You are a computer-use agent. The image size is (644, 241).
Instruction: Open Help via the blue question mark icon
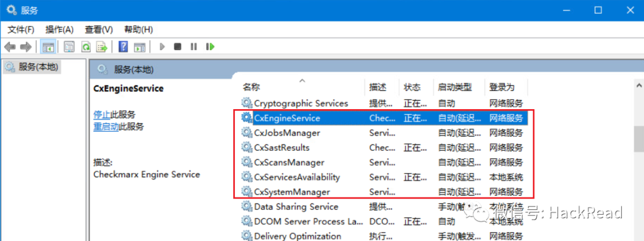[x=123, y=47]
